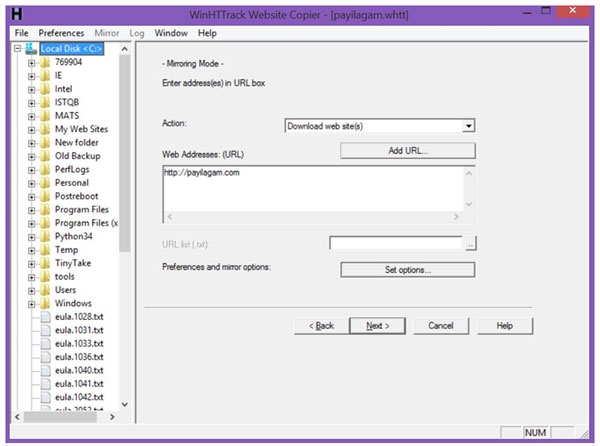Click the folder tree horizontal scrollbar thumb

(60, 417)
